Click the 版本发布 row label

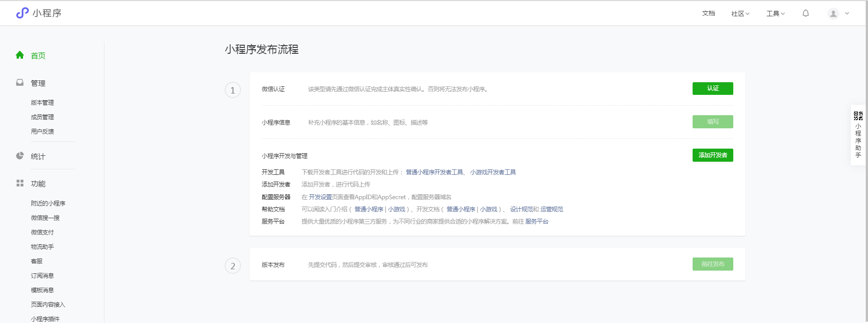tap(273, 265)
